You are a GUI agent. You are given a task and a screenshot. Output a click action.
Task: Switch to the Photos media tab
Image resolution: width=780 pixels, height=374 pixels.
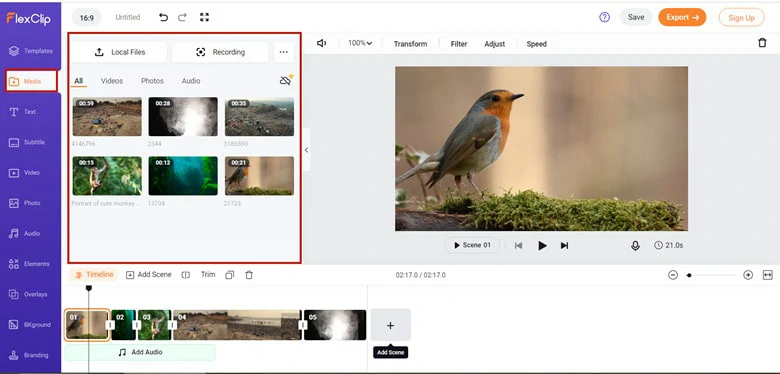click(152, 81)
